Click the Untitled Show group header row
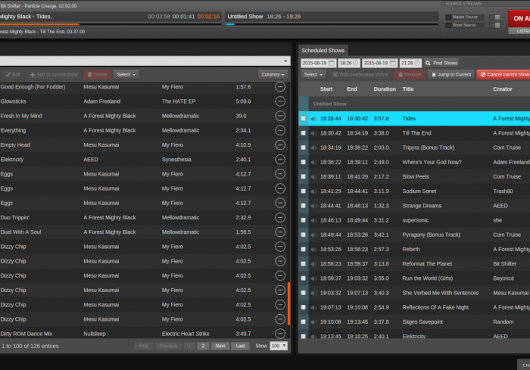The width and height of the screenshot is (530, 370). click(x=414, y=104)
